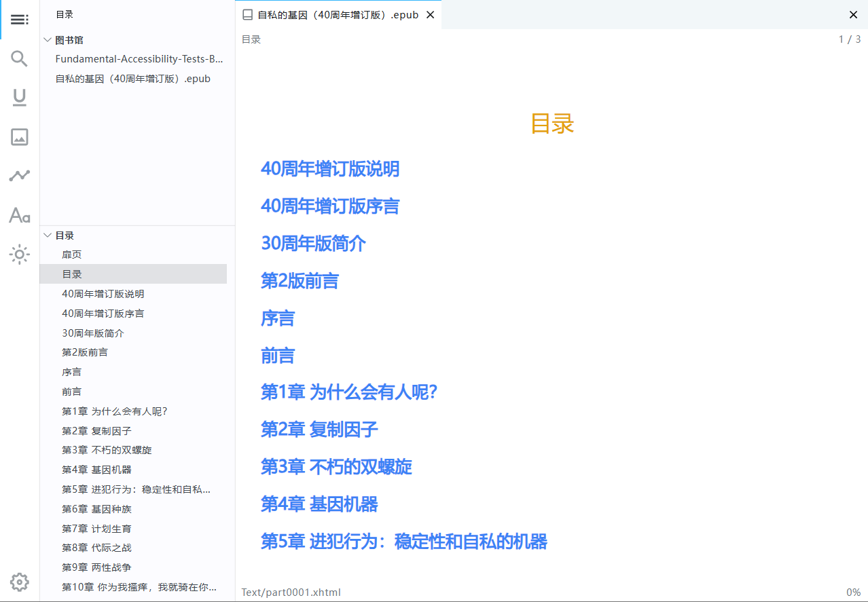The width and height of the screenshot is (868, 602).
Task: Open the search panel icon
Action: click(20, 59)
